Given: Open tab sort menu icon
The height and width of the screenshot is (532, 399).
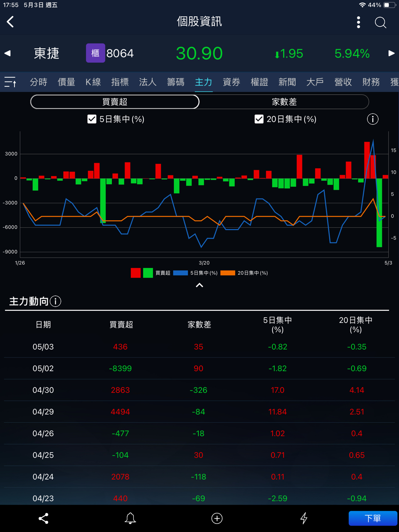Looking at the screenshot, I should (10, 82).
